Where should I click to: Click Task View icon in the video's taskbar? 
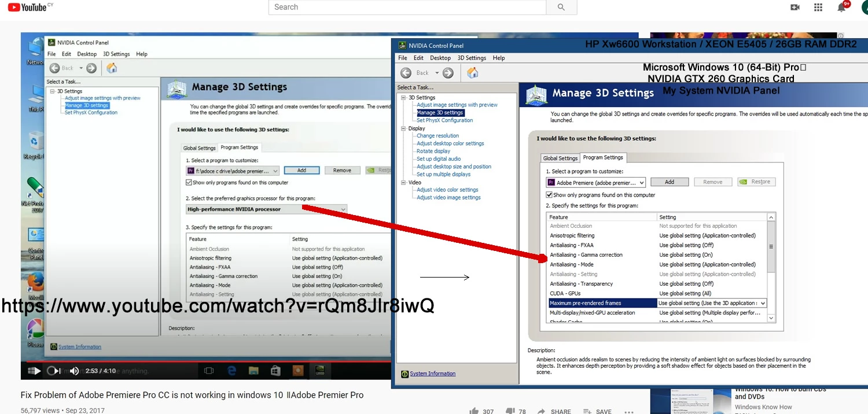click(209, 371)
